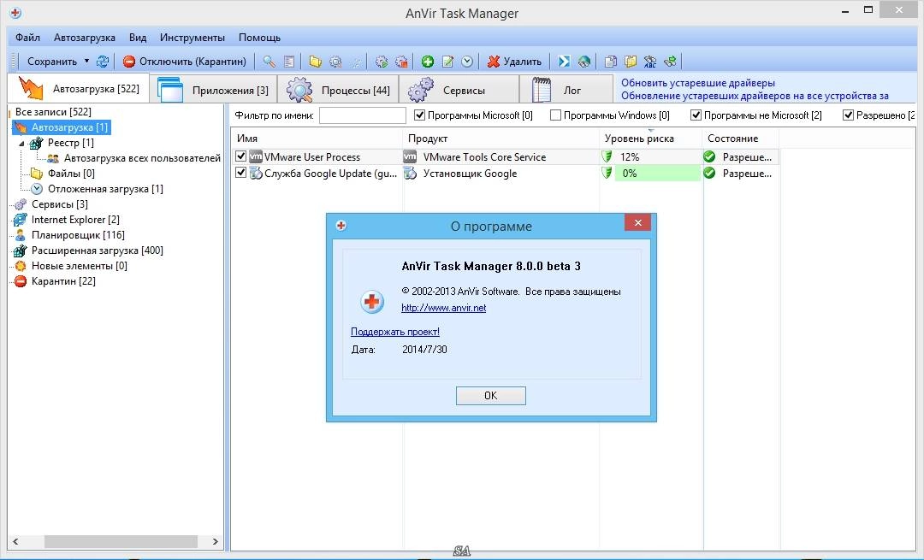This screenshot has width=924, height=560.
Task: Select Все записи [522] in tree
Action: (53, 112)
